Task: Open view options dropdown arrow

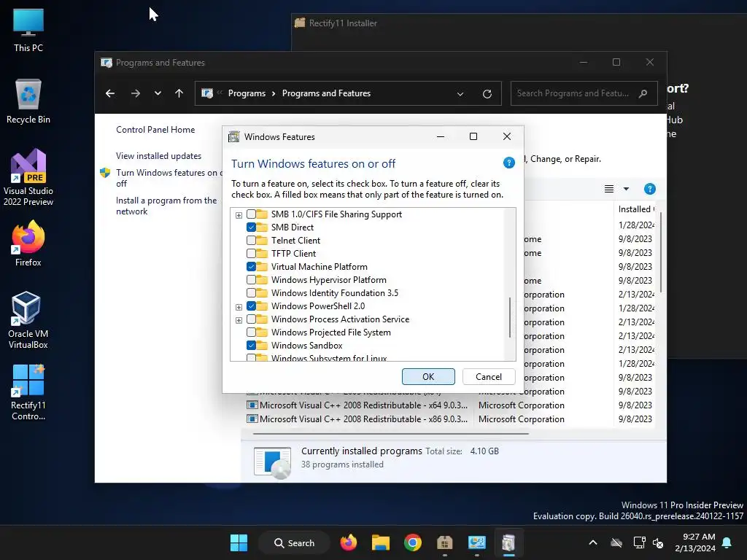Action: click(x=626, y=189)
